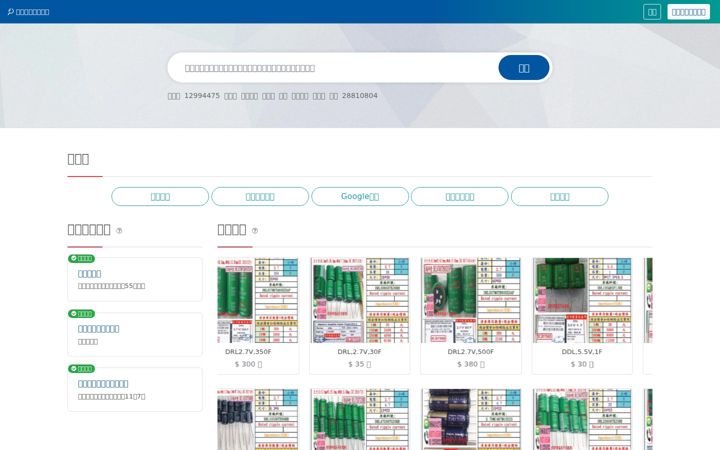Click the $ 380 price
720x450 pixels.
[x=471, y=364]
